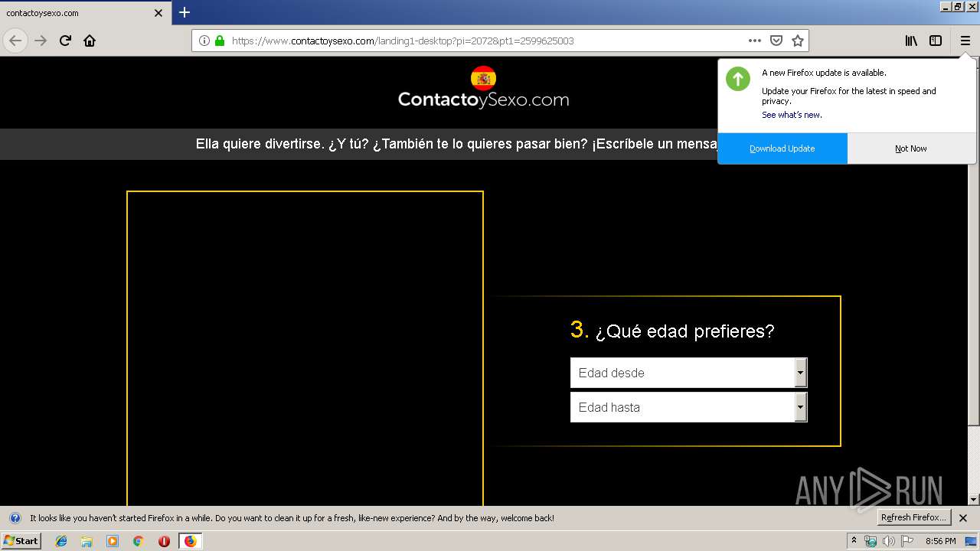Image resolution: width=980 pixels, height=551 pixels.
Task: Open Action Center flag icon
Action: (x=907, y=541)
